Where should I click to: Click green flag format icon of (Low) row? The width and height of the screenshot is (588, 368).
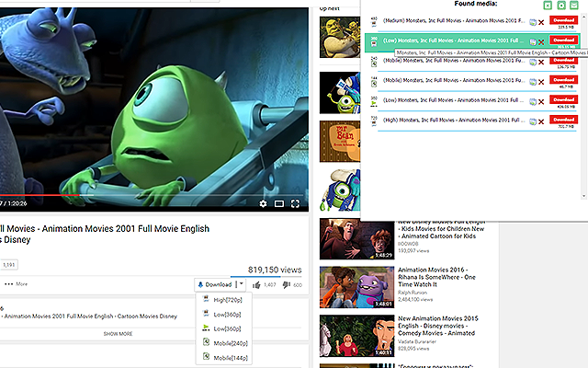tap(374, 101)
